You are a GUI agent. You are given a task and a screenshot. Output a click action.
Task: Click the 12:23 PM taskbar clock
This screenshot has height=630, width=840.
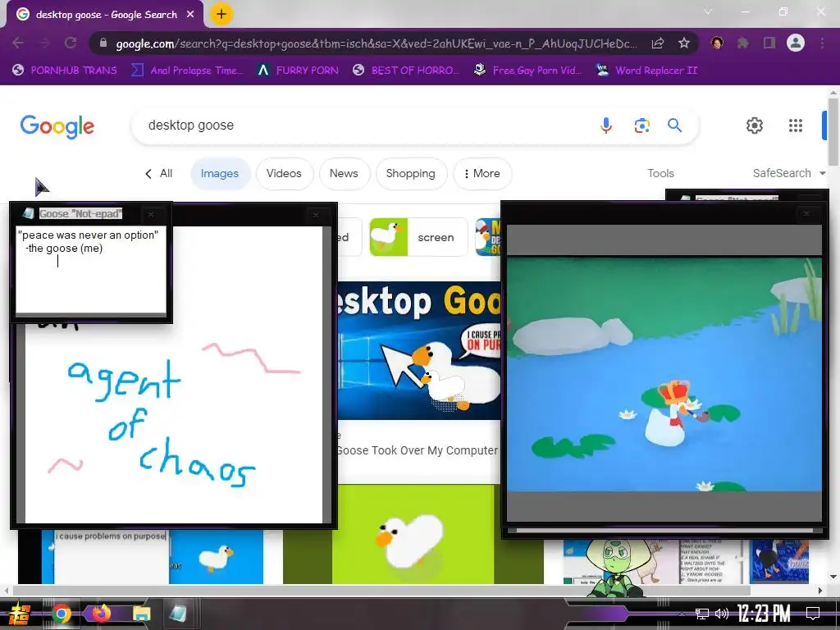(764, 614)
